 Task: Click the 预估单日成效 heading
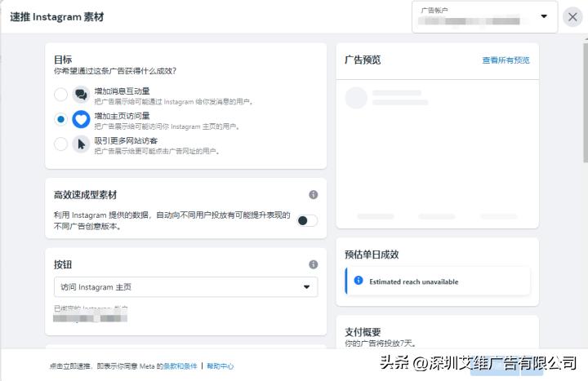(x=372, y=255)
